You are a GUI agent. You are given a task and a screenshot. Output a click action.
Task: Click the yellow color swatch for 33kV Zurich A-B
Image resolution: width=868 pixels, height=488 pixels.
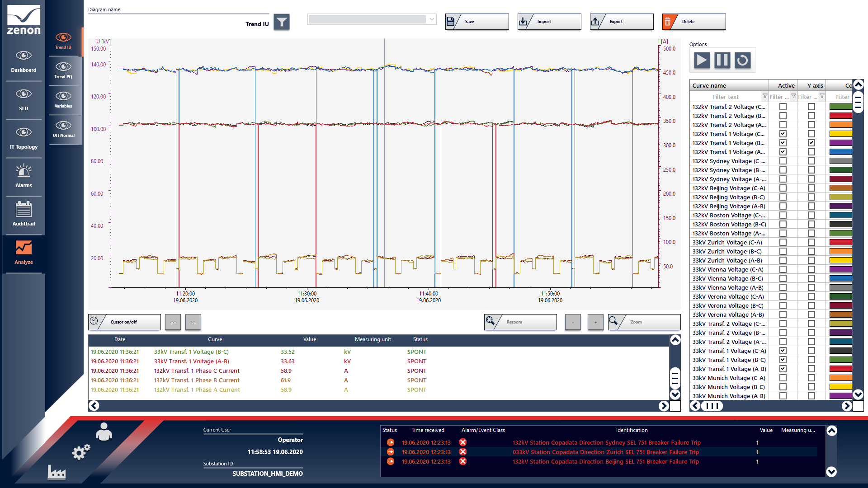point(840,260)
